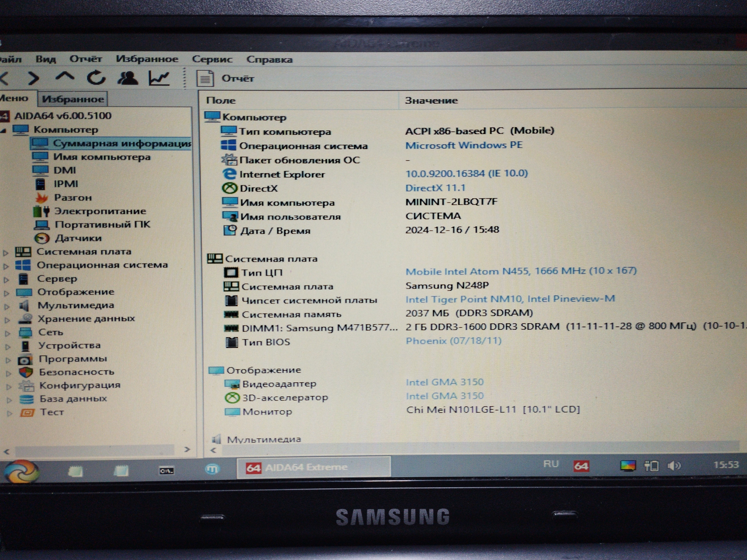Image resolution: width=747 pixels, height=560 pixels.
Task: Open the user manager toolbar icon
Action: tap(128, 78)
